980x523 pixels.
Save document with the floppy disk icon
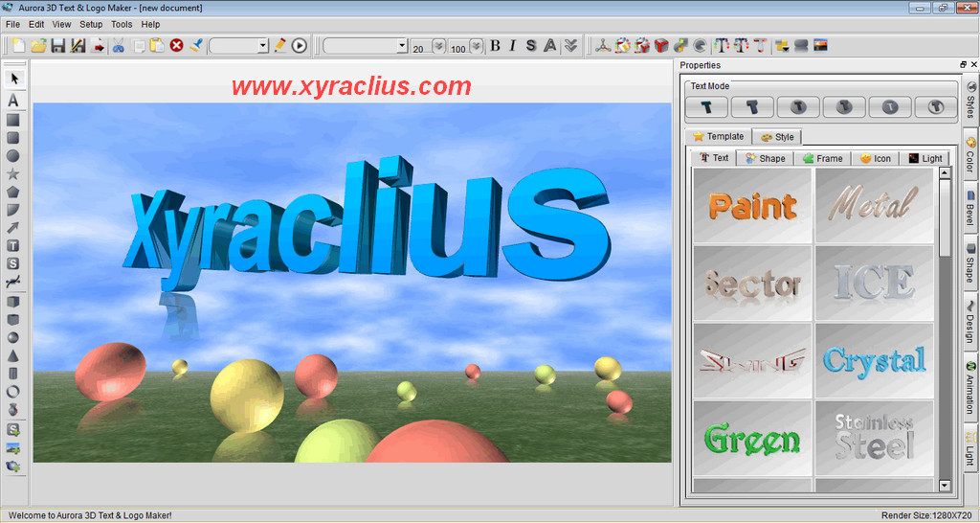click(58, 46)
